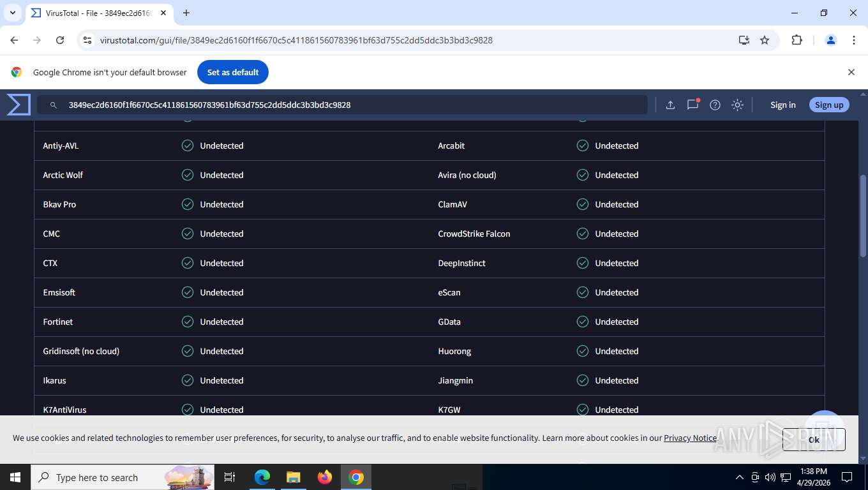Screen dimensions: 868x490
Task: Open Task View on the taskbar
Action: pos(230,477)
